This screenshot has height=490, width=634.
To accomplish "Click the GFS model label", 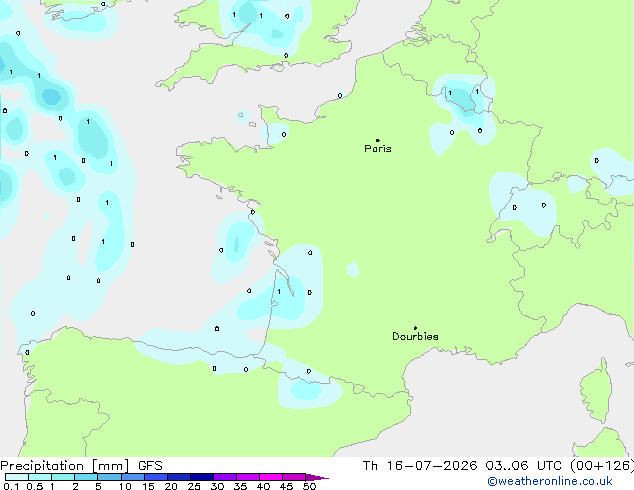I will (150, 466).
